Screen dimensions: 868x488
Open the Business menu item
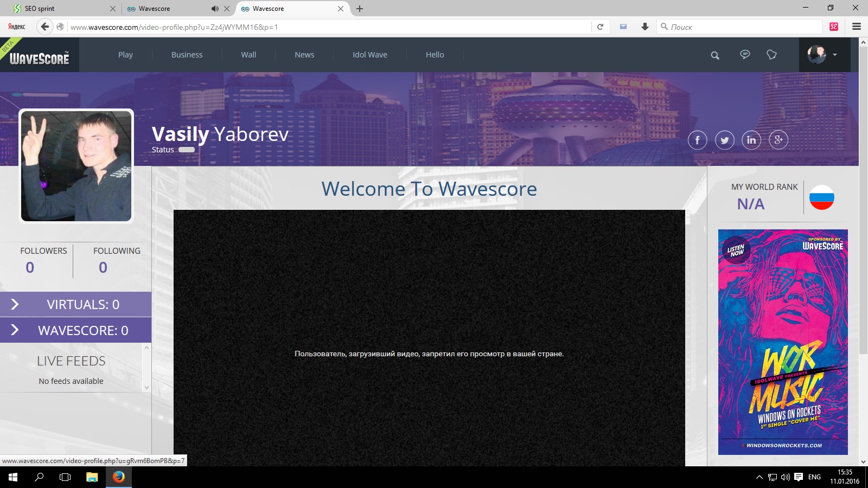click(x=187, y=55)
